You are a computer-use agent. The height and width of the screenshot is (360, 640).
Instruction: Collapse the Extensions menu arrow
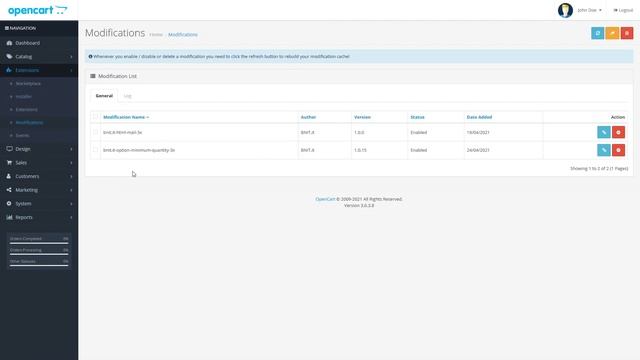coord(71,70)
